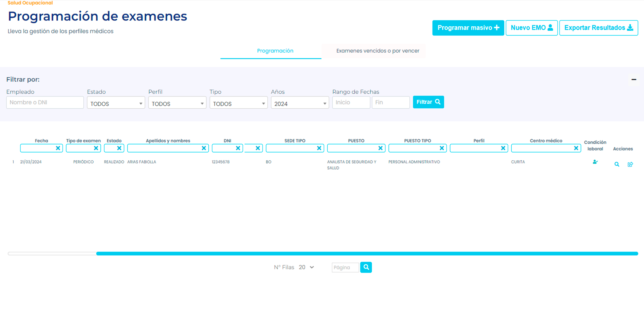Click the REALIZADO status cell
Image resolution: width=644 pixels, height=333 pixels.
(x=114, y=162)
